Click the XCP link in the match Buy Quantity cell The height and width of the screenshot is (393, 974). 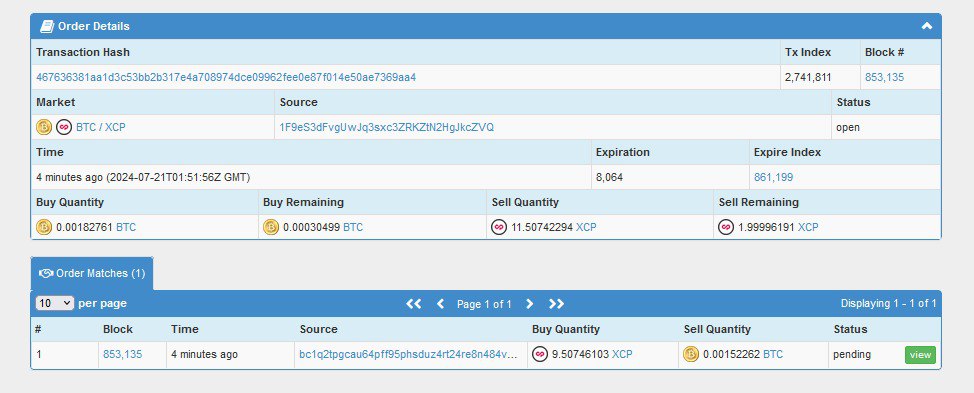pyautogui.click(x=622, y=355)
